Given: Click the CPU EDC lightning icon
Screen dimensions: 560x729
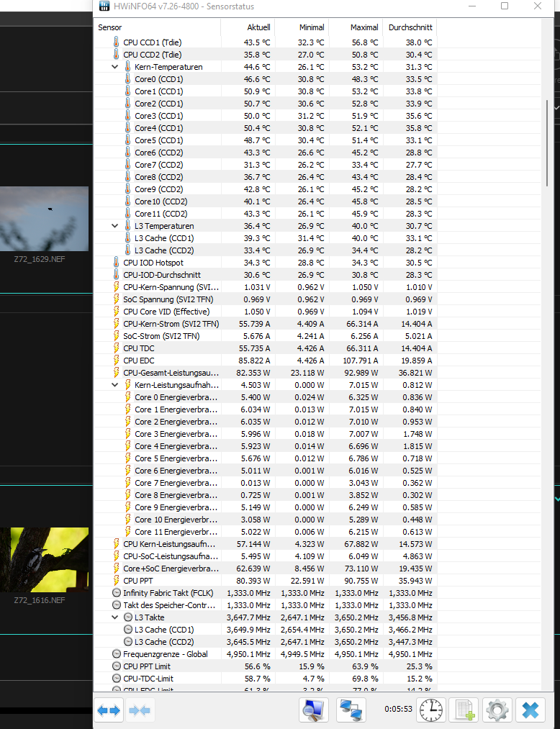Looking at the screenshot, I should 117,361.
